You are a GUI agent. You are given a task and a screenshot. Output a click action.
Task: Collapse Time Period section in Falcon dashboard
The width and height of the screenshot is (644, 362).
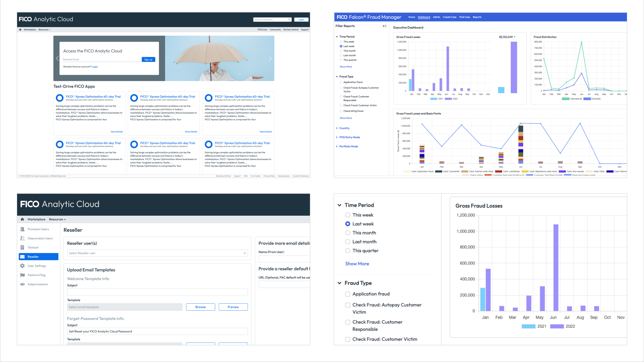coord(337,37)
